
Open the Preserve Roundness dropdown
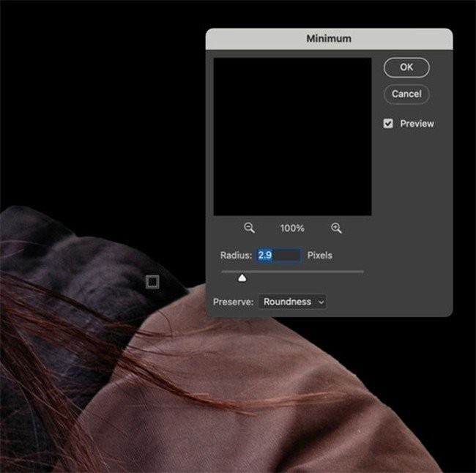click(x=291, y=302)
